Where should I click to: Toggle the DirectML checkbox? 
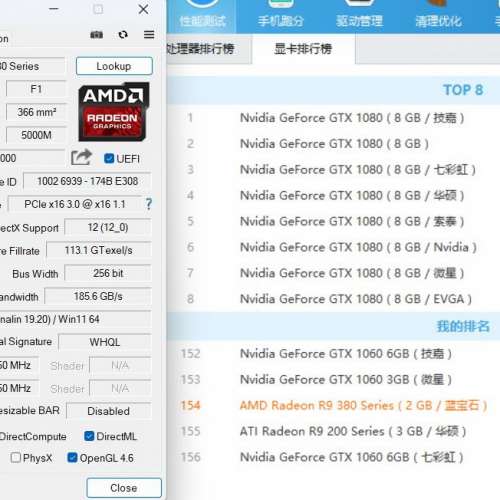(89, 436)
